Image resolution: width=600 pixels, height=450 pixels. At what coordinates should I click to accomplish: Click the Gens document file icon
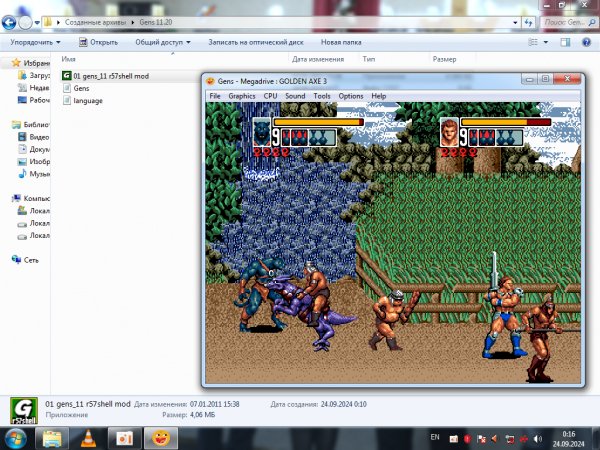point(67,88)
